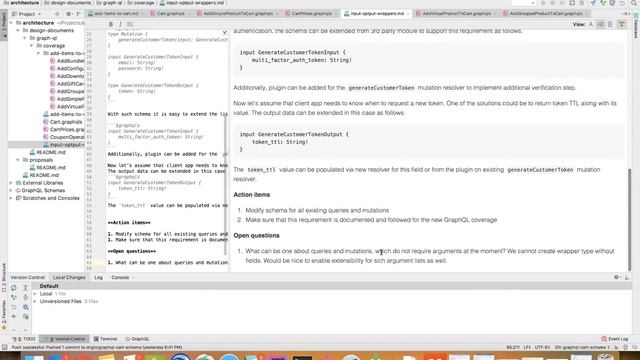Open the Project view dropdown

coord(27,14)
